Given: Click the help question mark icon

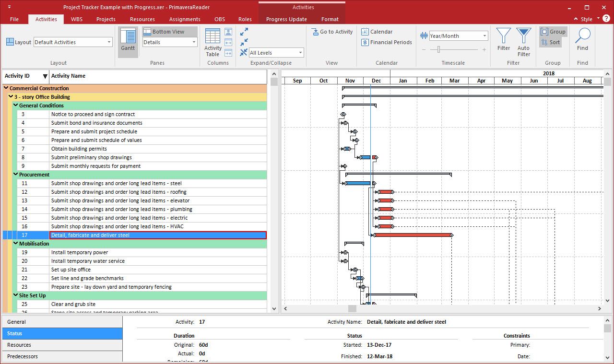Looking at the screenshot, I should click(x=607, y=19).
